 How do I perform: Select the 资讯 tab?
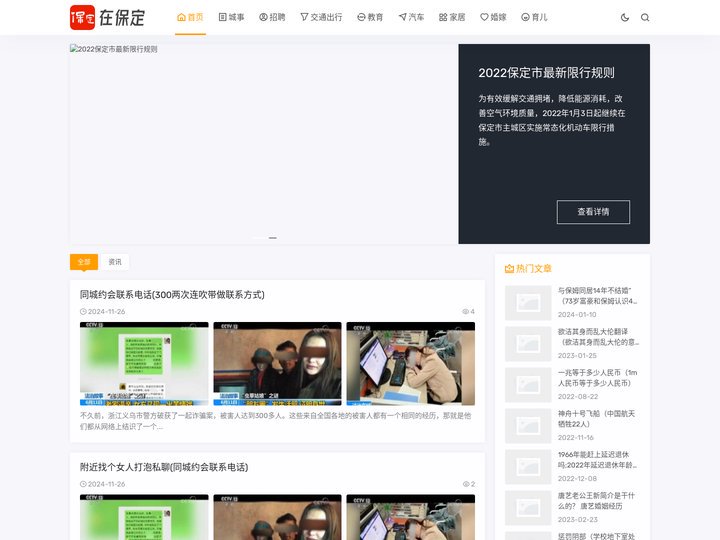[115, 262]
